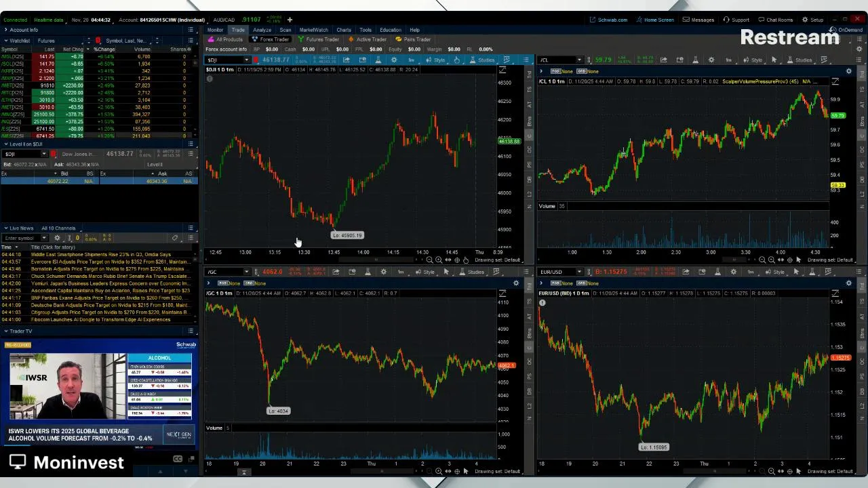
Task: Open the Setup gear menu
Action: point(812,20)
